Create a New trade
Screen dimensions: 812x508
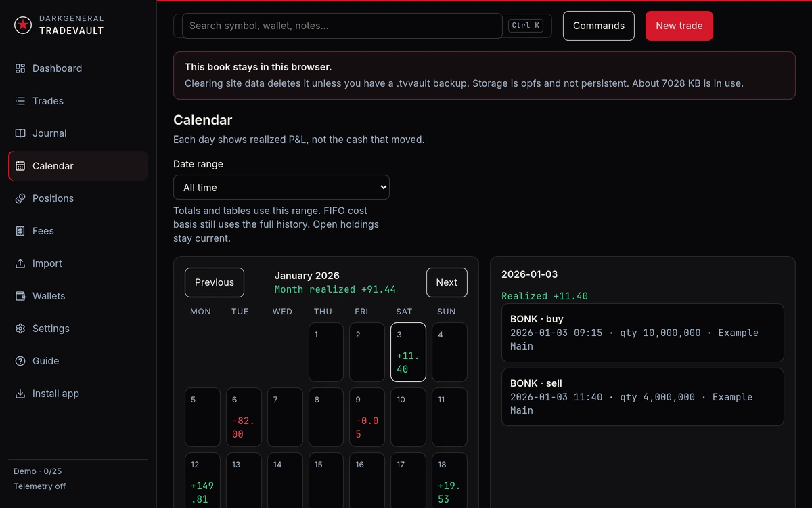click(x=679, y=26)
